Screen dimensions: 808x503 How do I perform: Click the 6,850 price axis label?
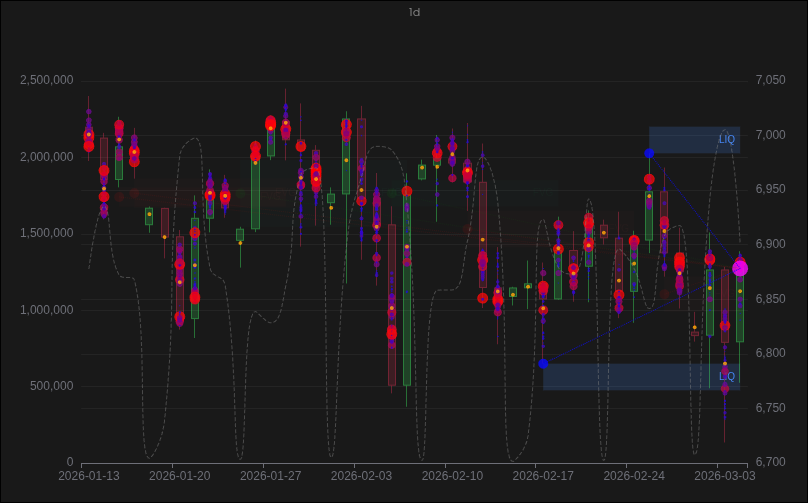tap(770, 299)
